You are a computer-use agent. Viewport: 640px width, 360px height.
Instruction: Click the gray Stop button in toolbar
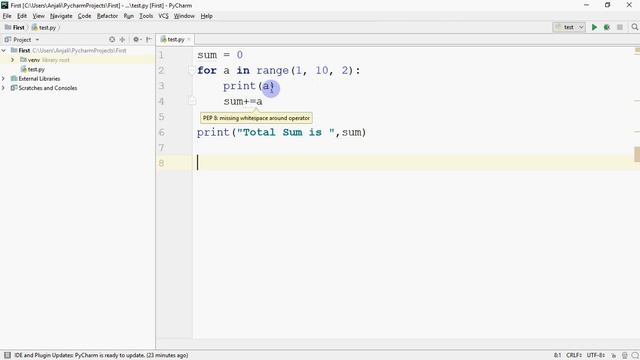point(620,27)
